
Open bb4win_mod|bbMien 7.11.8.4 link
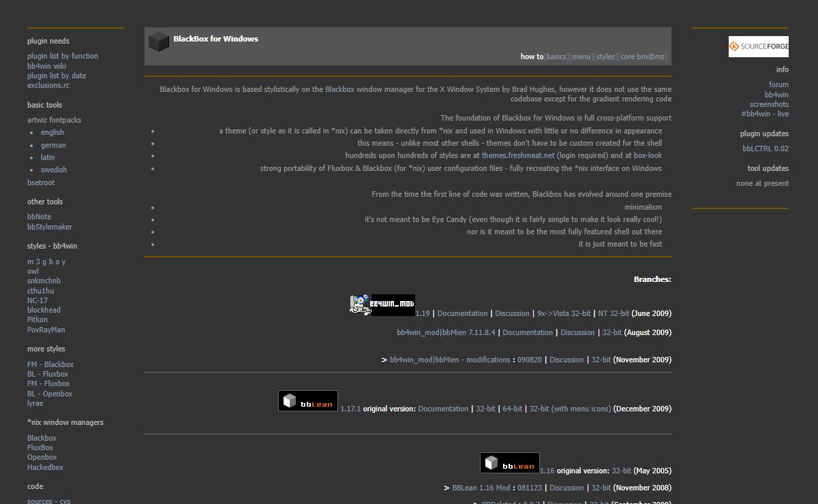[446, 332]
